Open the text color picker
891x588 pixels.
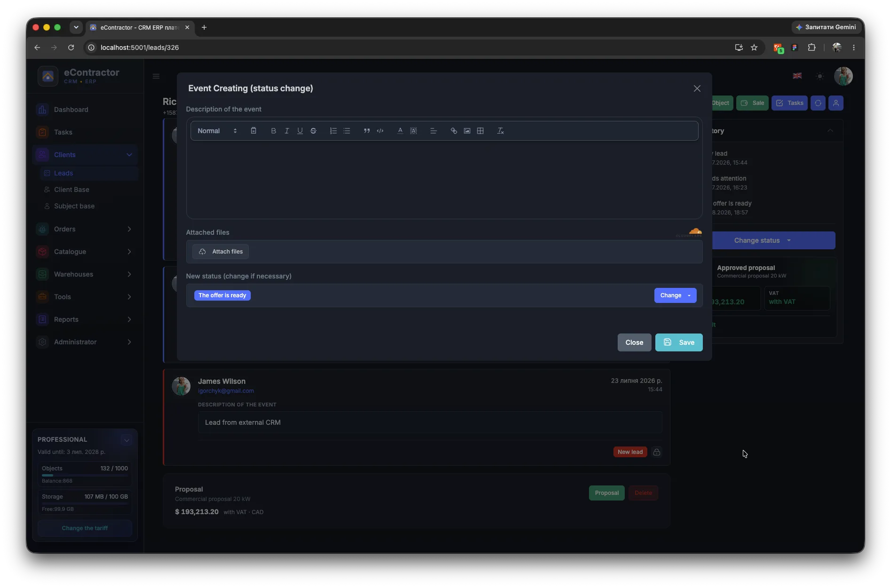click(x=400, y=131)
